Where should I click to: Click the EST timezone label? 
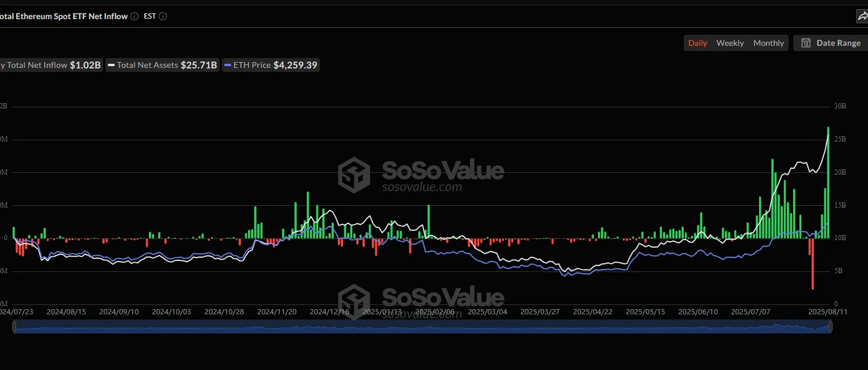(149, 16)
